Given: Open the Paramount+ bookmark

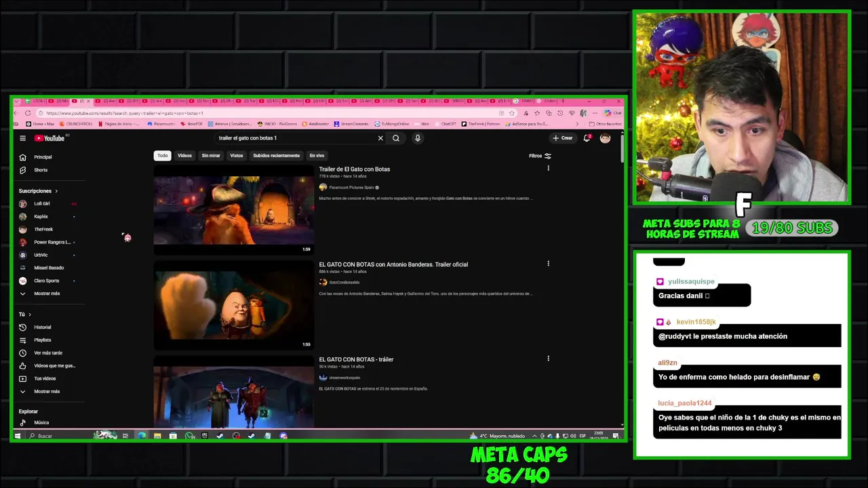Looking at the screenshot, I should [x=161, y=124].
